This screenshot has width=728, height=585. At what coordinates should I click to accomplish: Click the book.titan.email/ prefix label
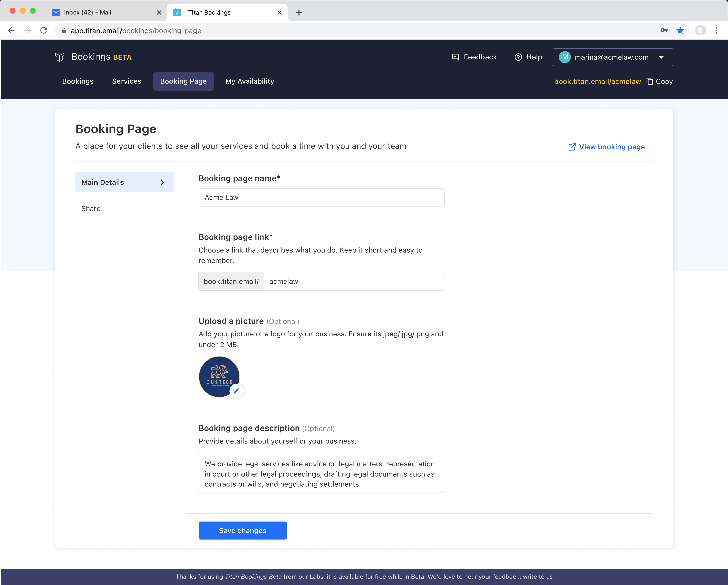(231, 281)
